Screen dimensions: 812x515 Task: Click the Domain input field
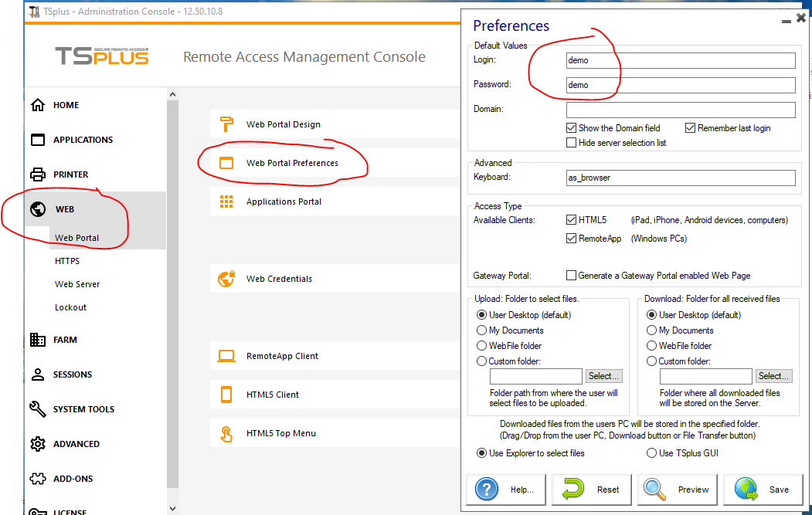point(680,110)
